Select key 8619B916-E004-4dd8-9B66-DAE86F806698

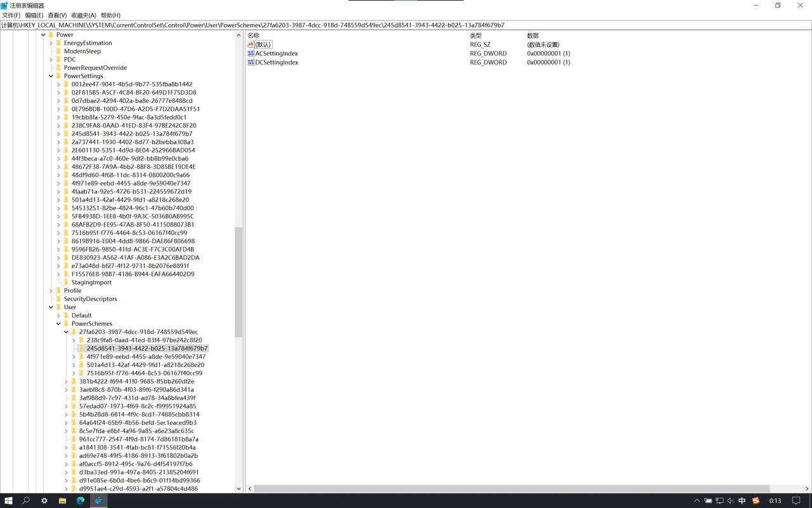point(133,241)
